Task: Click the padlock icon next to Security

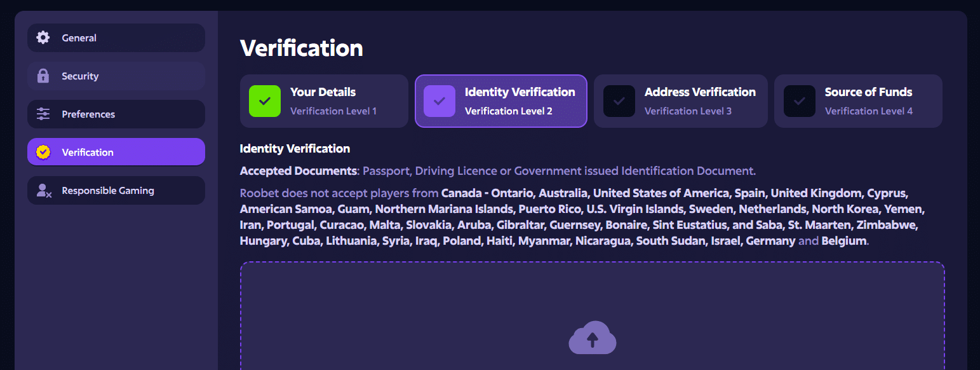Action: click(x=42, y=76)
